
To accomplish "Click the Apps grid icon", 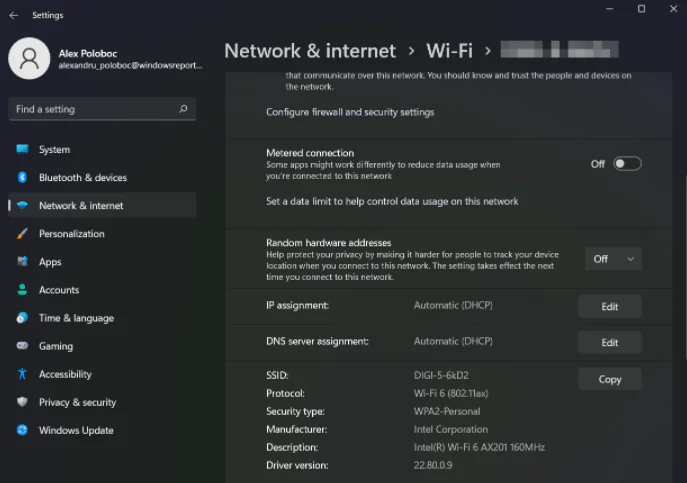I will (x=22, y=262).
